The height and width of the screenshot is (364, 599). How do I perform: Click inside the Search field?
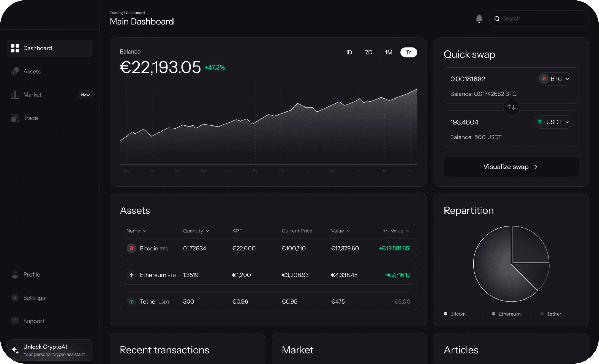pyautogui.click(x=539, y=18)
